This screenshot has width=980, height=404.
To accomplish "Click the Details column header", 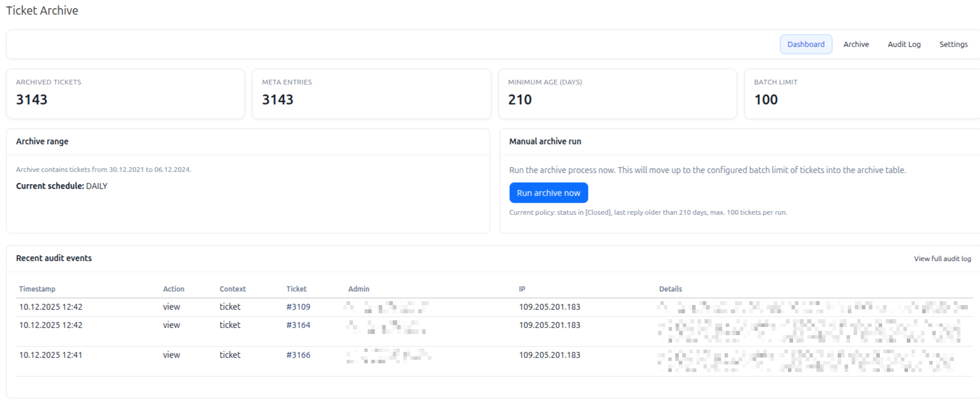I will 670,289.
